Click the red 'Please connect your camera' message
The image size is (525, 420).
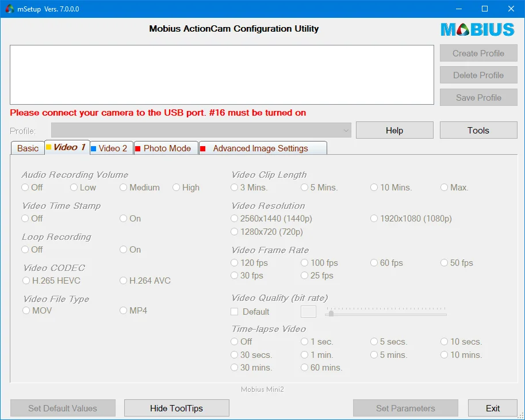pos(158,113)
